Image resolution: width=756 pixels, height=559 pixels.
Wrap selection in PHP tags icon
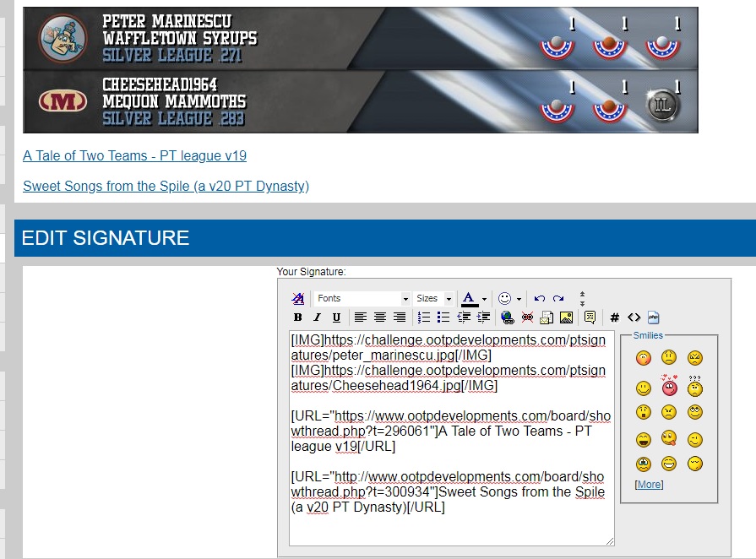tap(653, 317)
